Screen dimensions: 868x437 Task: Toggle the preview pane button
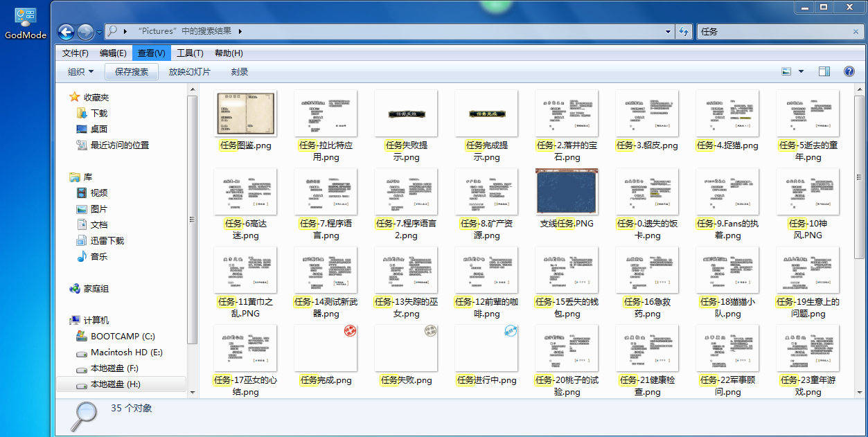(x=824, y=71)
